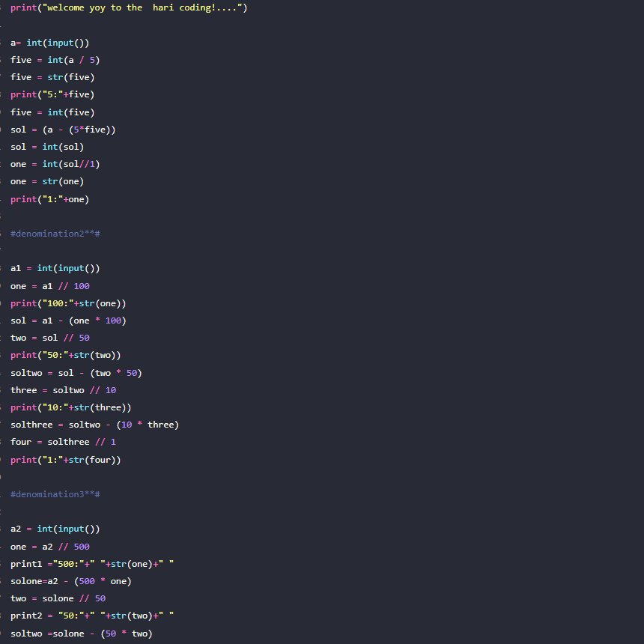The height and width of the screenshot is (644, 644).
Task: Click the line 'four = solthree // 1'
Action: [63, 442]
